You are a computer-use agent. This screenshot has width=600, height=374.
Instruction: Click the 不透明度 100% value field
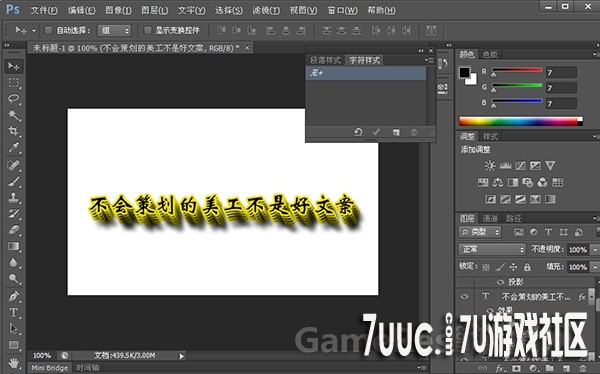578,250
